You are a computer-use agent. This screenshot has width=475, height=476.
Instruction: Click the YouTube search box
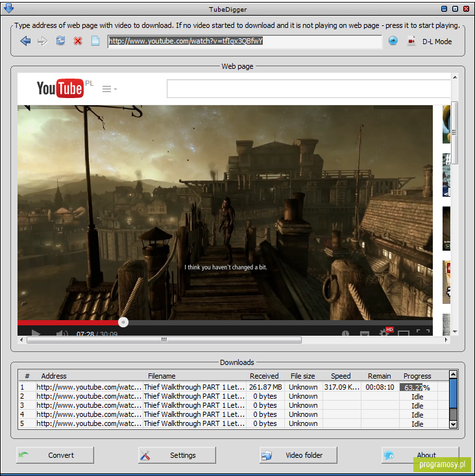point(308,89)
